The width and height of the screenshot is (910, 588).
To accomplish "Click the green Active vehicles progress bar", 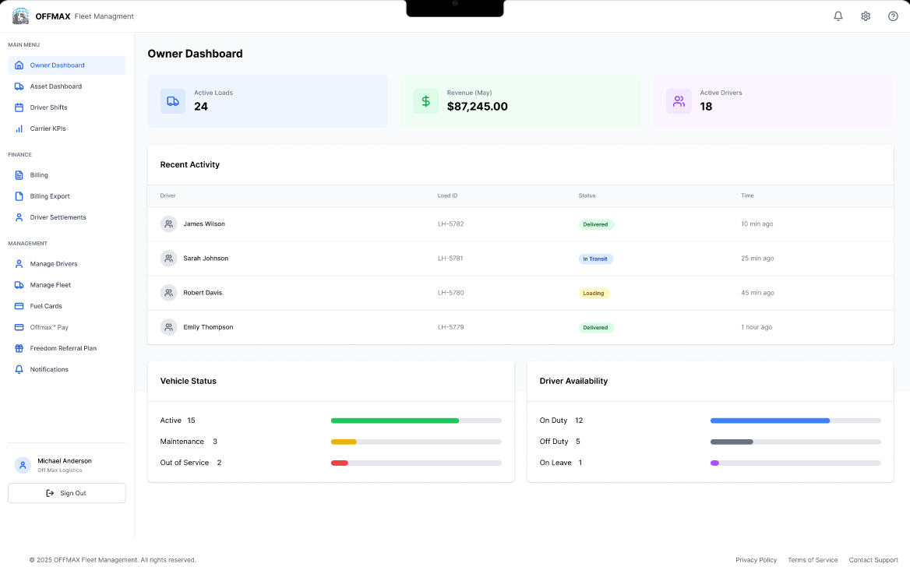I will pos(395,421).
